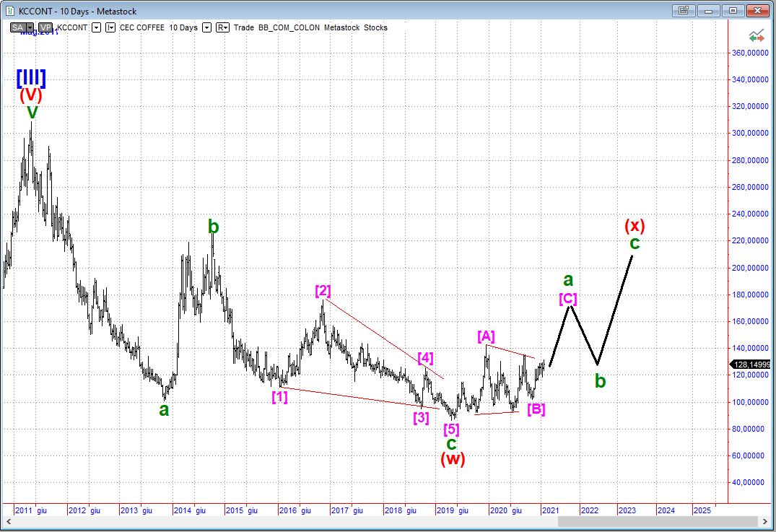Click the KCCONT symbol in the toolbar
The image size is (776, 532).
(72, 27)
